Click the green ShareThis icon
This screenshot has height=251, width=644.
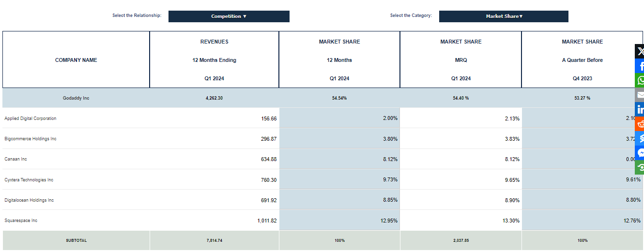point(640,167)
